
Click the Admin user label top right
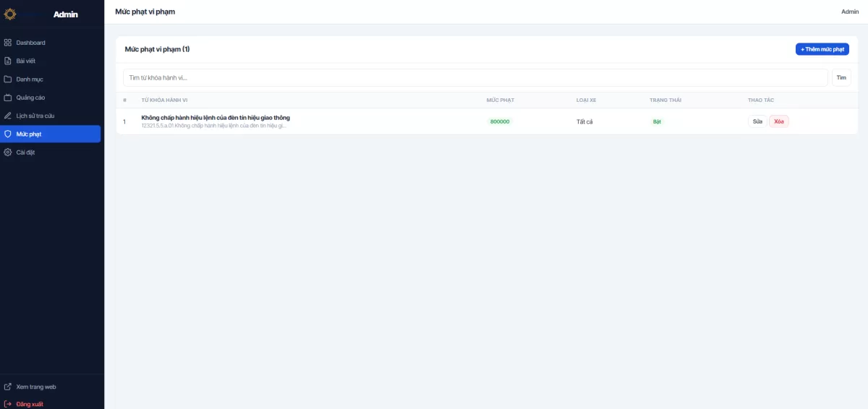(x=850, y=12)
